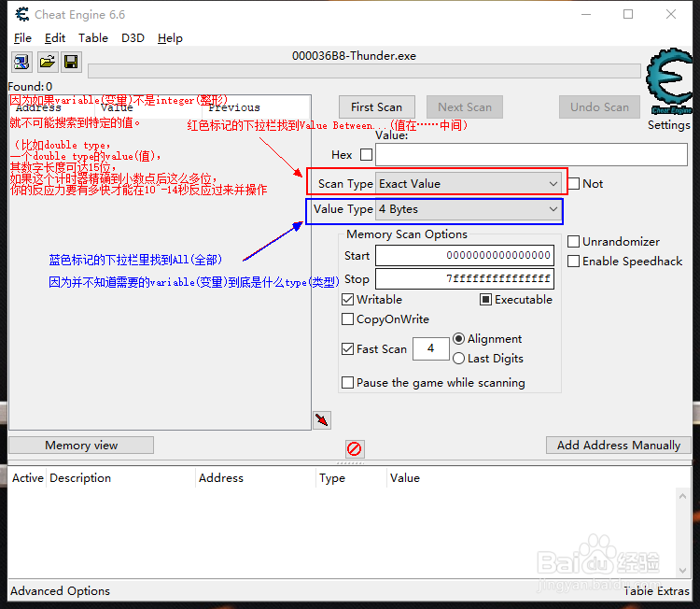Toggle the Executable checkbox
The height and width of the screenshot is (609, 700).
[x=485, y=299]
